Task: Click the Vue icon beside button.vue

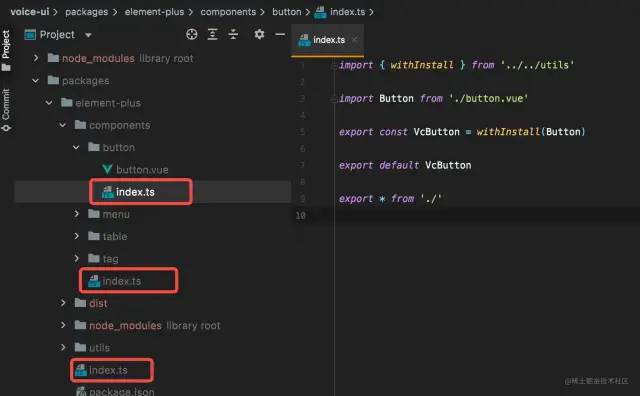Action: (x=107, y=169)
